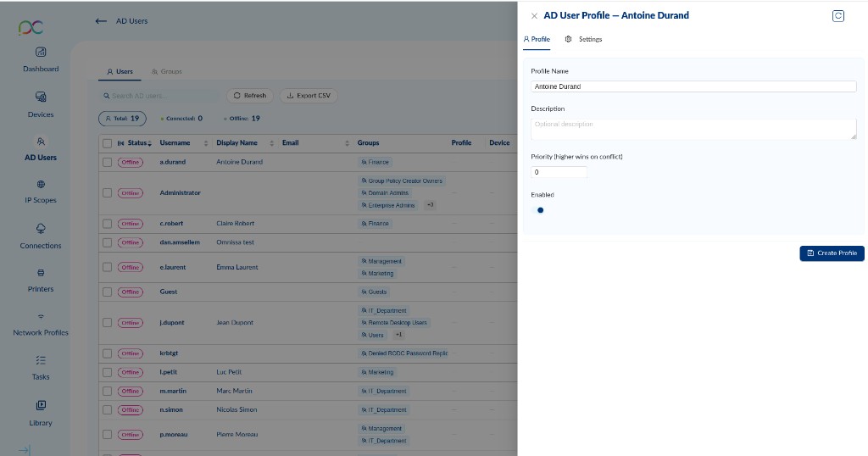Check the Guest row checkbox
This screenshot has width=868, height=456.
[108, 292]
